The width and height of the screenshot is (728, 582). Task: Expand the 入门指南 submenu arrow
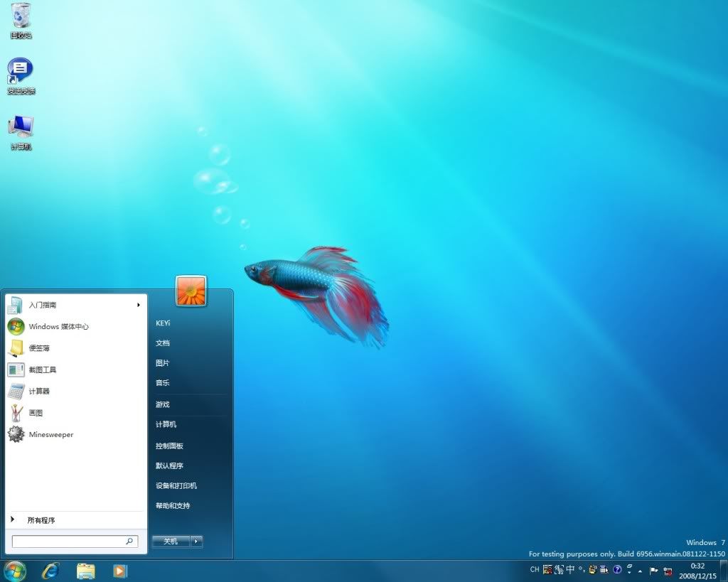139,305
